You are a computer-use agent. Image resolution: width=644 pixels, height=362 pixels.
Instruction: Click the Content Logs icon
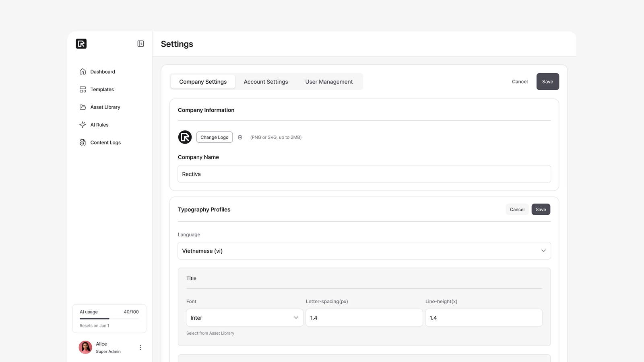click(x=83, y=142)
